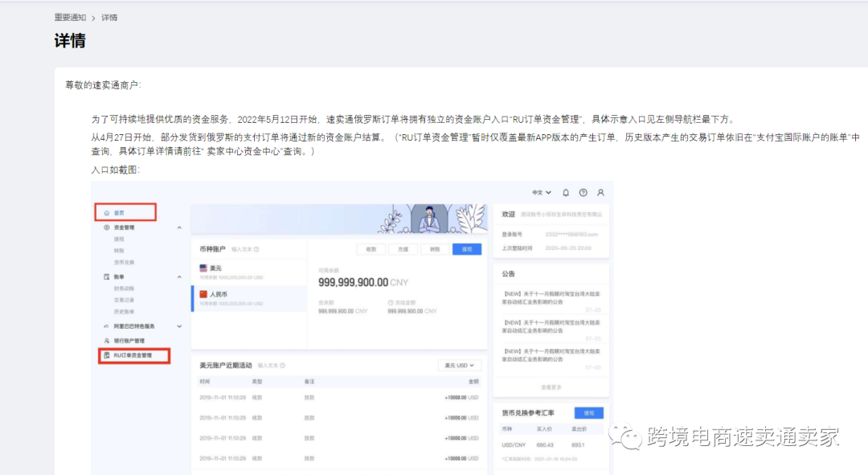Click the clock icon next to 冻结金额
868x475 pixels.
coord(391,301)
